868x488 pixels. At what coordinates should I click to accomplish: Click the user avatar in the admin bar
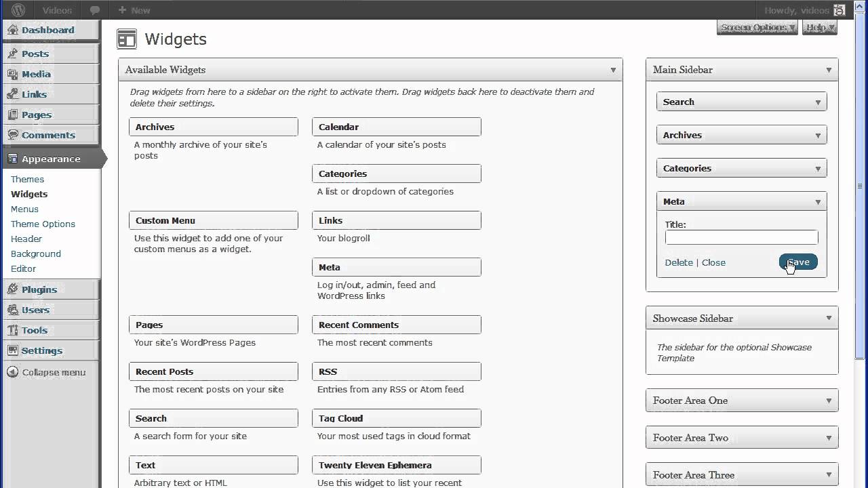pos(839,9)
